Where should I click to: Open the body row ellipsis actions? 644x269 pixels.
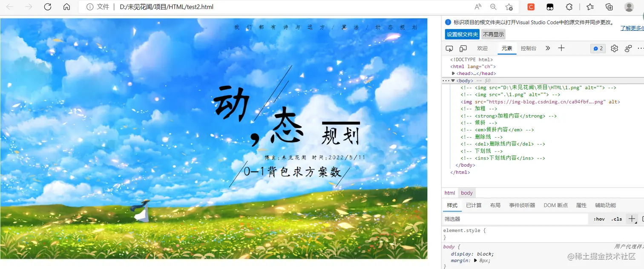pos(446,81)
